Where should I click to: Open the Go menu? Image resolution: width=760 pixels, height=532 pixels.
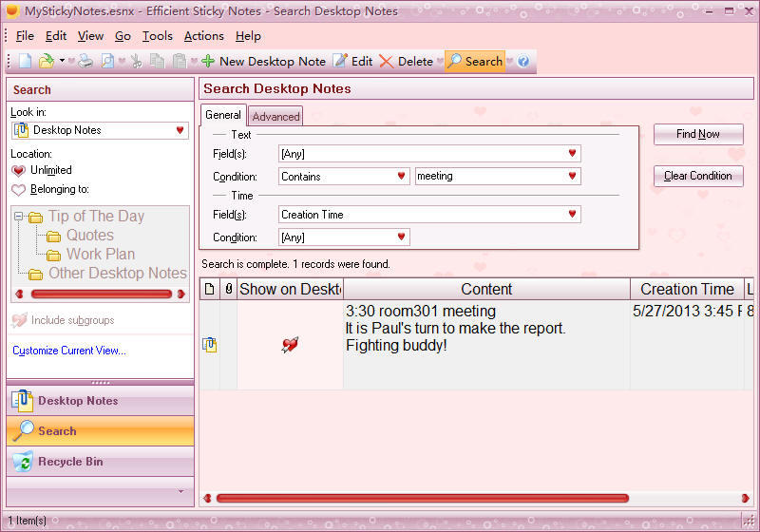click(x=123, y=36)
